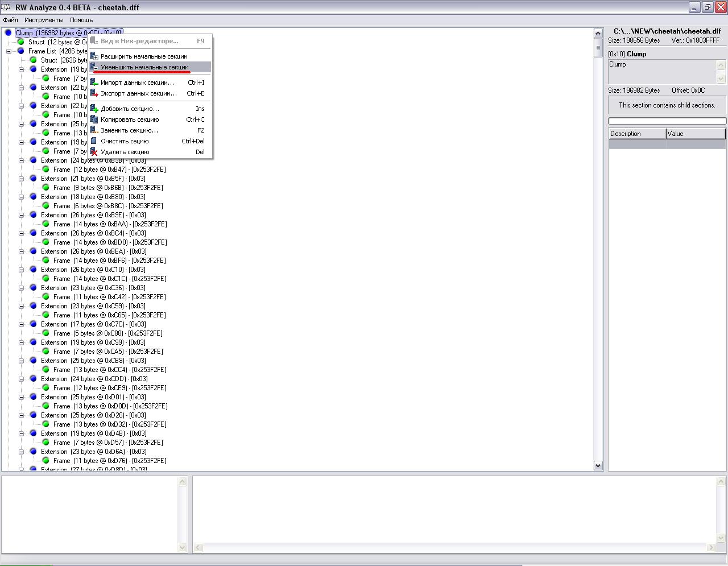Select tree row Frame (13 bytes @ 0xD32)
This screenshot has height=566, width=728.
110,424
